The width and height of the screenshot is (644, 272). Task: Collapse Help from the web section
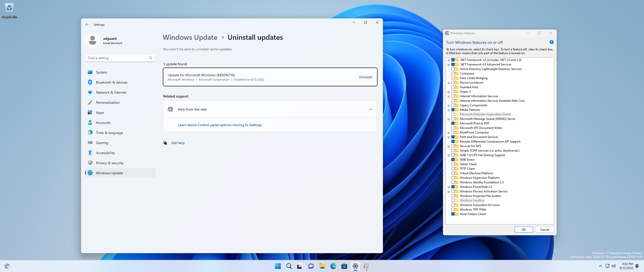click(x=370, y=109)
